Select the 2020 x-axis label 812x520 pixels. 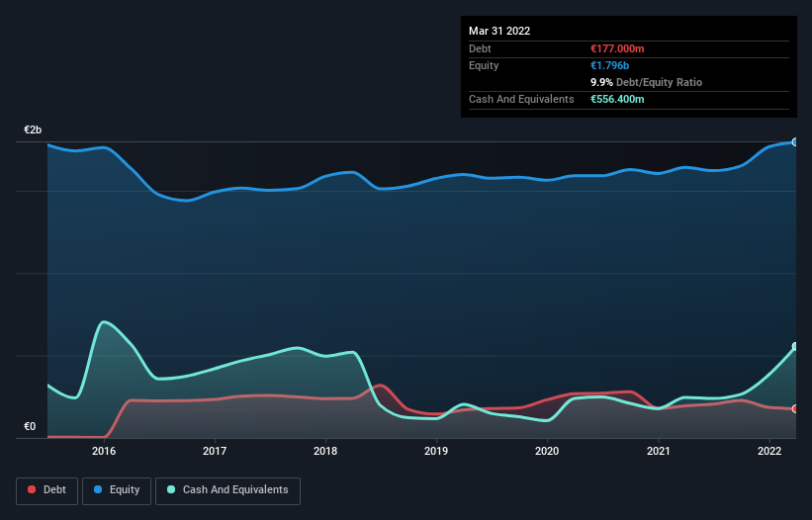click(x=547, y=451)
